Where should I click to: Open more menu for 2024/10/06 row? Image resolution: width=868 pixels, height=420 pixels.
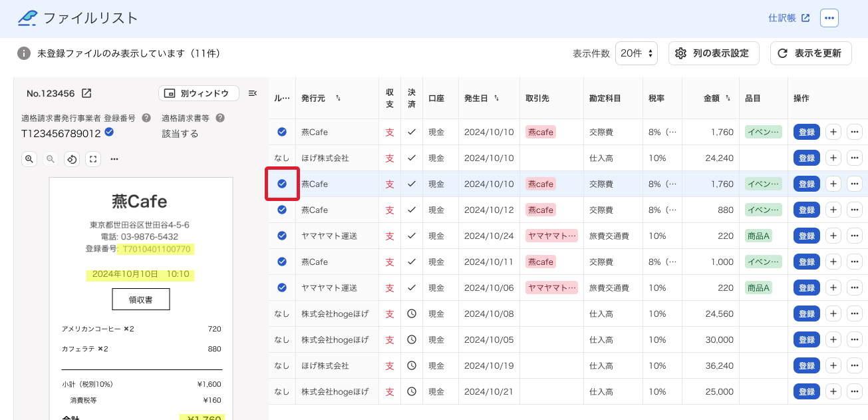[855, 288]
